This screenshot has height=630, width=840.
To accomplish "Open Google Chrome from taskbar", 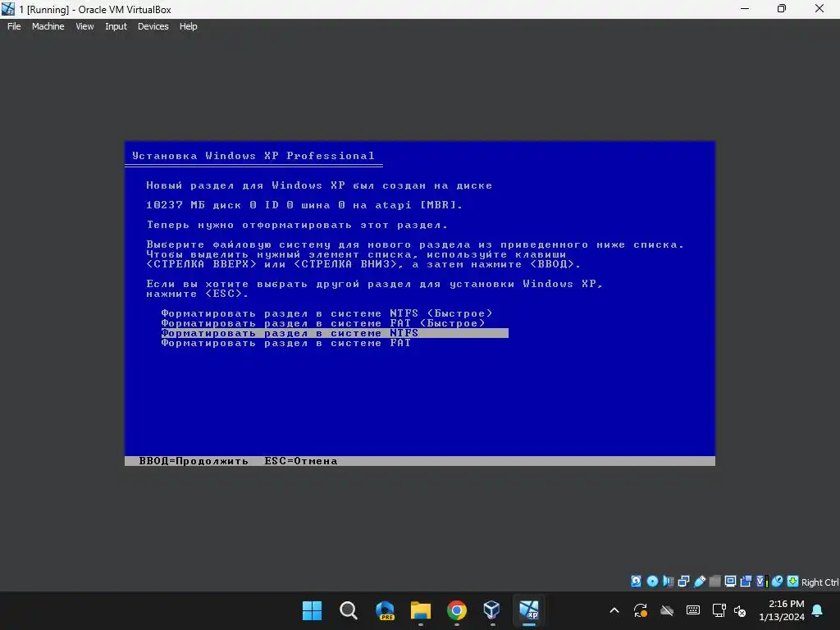I will (456, 610).
